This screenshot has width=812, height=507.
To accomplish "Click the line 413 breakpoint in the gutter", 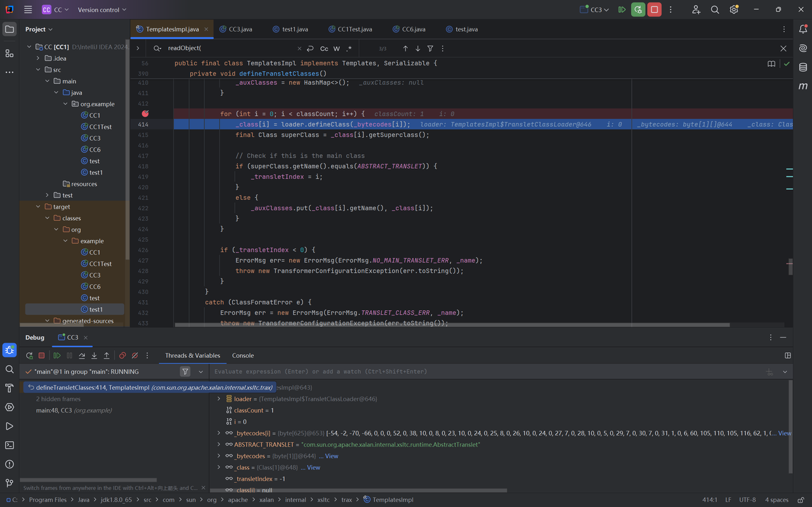I will click(x=145, y=114).
